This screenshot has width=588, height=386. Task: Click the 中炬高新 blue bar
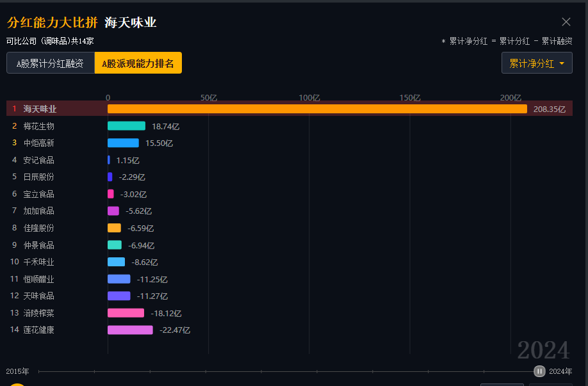click(123, 143)
